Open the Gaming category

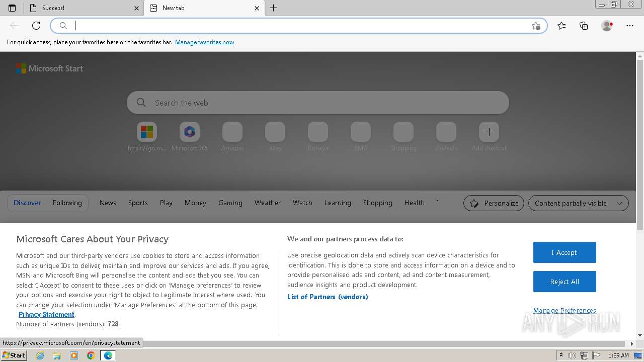[230, 203]
